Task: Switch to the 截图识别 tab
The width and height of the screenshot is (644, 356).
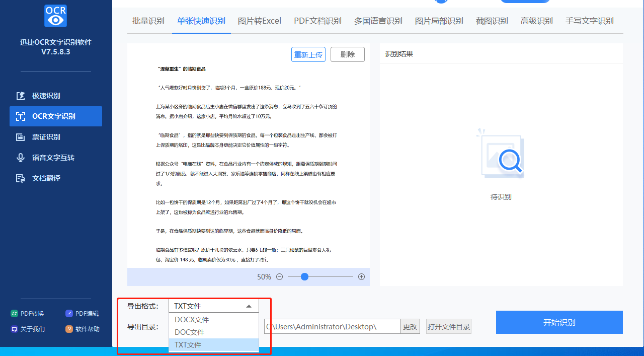Action: (x=492, y=21)
